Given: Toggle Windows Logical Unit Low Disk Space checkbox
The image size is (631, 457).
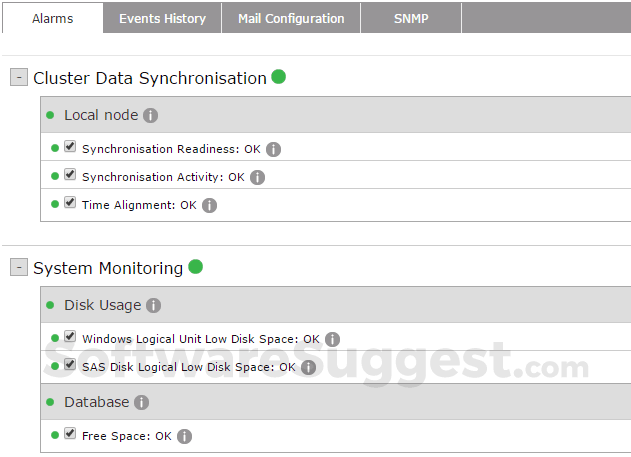Looking at the screenshot, I should tap(70, 336).
